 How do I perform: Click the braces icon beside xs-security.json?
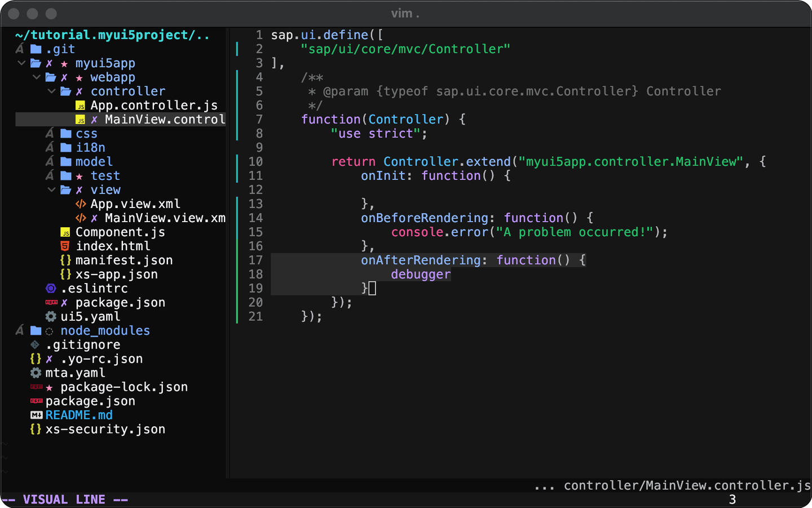[x=36, y=430]
